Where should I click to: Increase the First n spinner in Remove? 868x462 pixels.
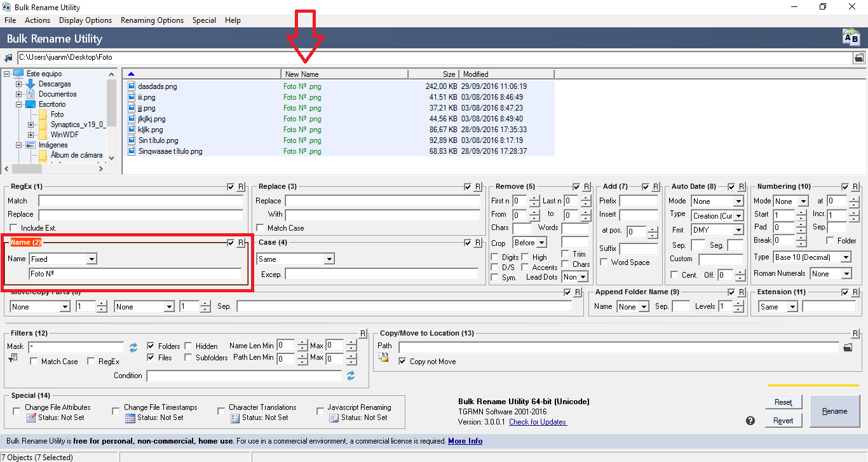[534, 198]
